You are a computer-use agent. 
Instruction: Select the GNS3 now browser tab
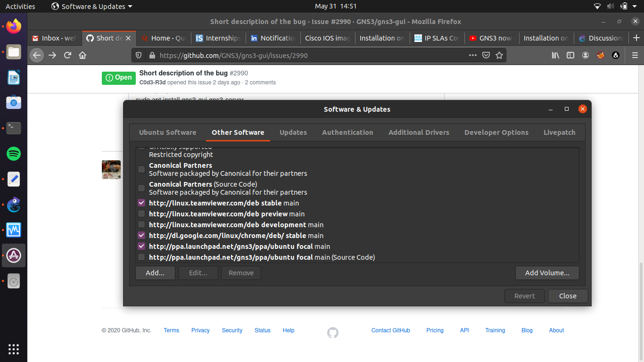[490, 38]
